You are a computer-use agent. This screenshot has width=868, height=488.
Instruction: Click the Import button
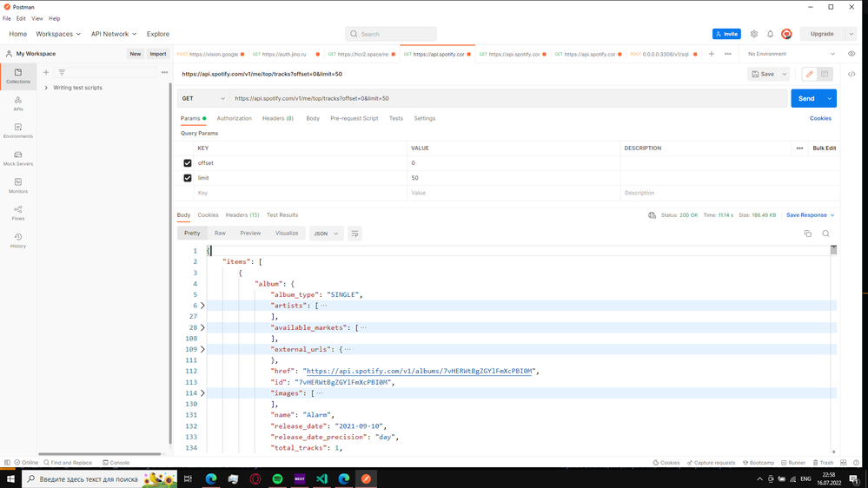[158, 54]
